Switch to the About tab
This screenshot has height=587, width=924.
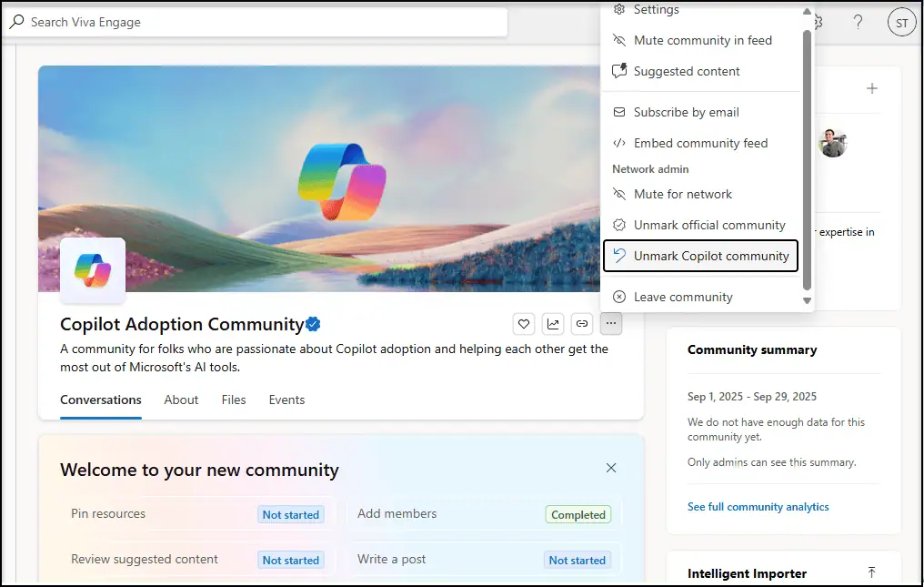(x=181, y=400)
